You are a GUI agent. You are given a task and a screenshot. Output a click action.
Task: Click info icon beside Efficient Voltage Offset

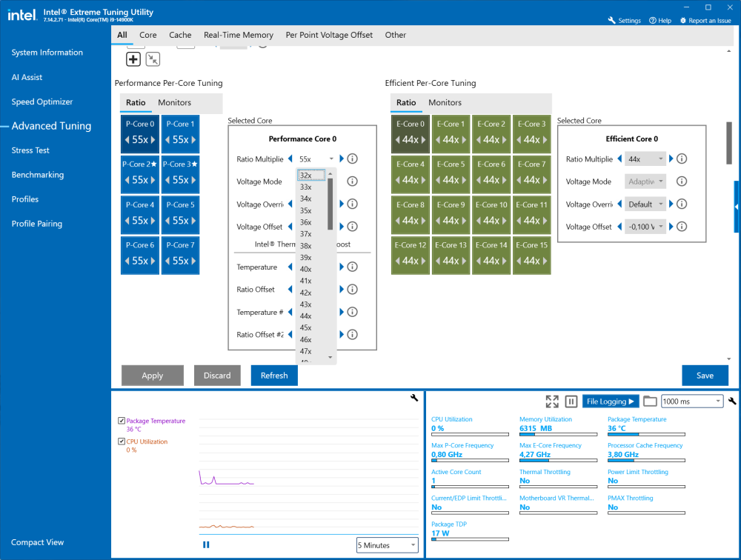pos(682,227)
